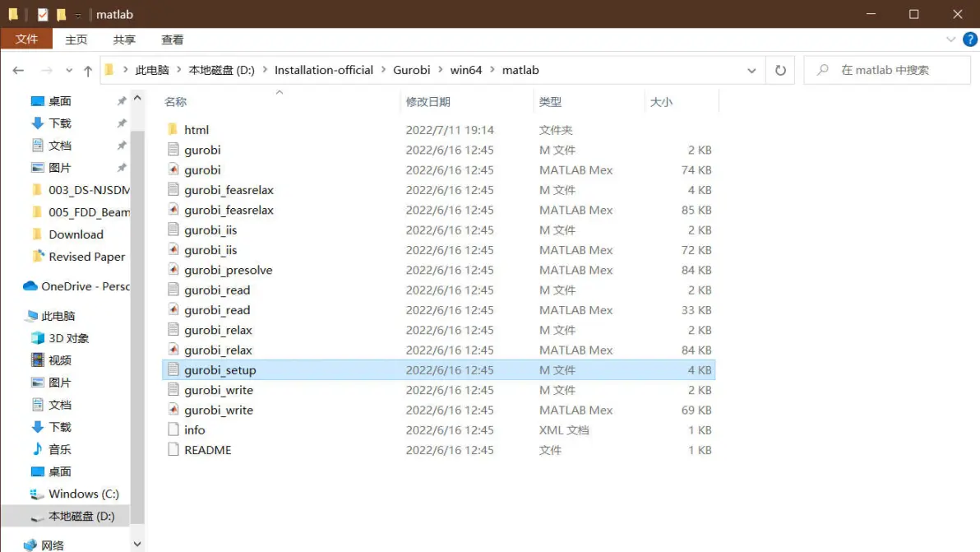Select the gurobi_iis M 文件 entry

(438, 230)
